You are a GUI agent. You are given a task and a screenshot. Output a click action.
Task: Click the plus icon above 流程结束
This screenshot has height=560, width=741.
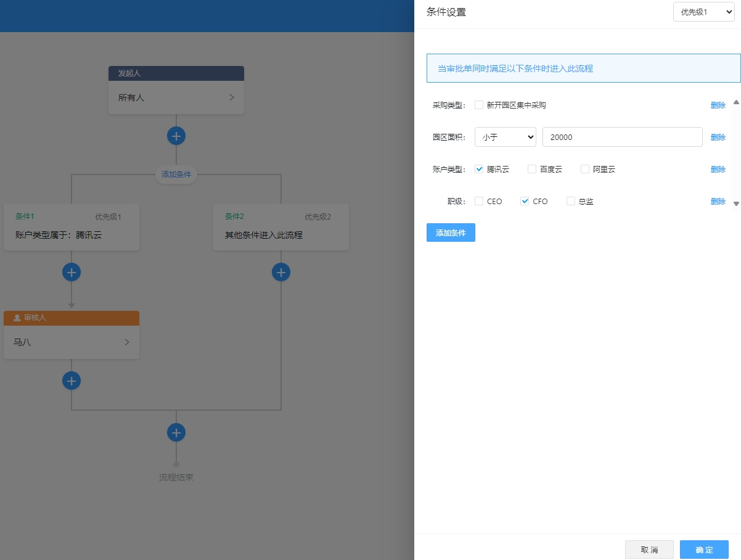tap(176, 432)
